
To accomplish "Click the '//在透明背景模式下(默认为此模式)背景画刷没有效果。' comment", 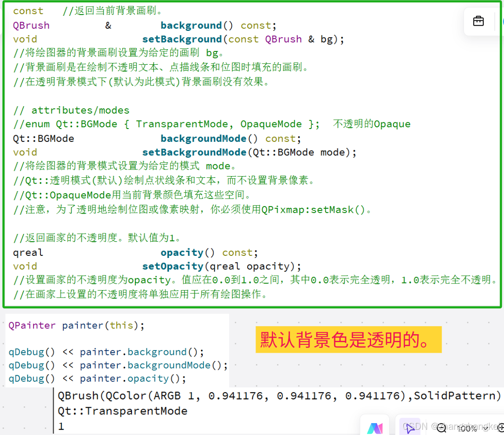I will (142, 82).
